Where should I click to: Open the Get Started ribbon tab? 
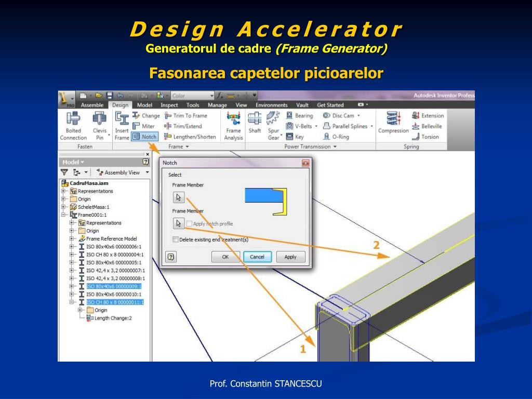tap(330, 105)
